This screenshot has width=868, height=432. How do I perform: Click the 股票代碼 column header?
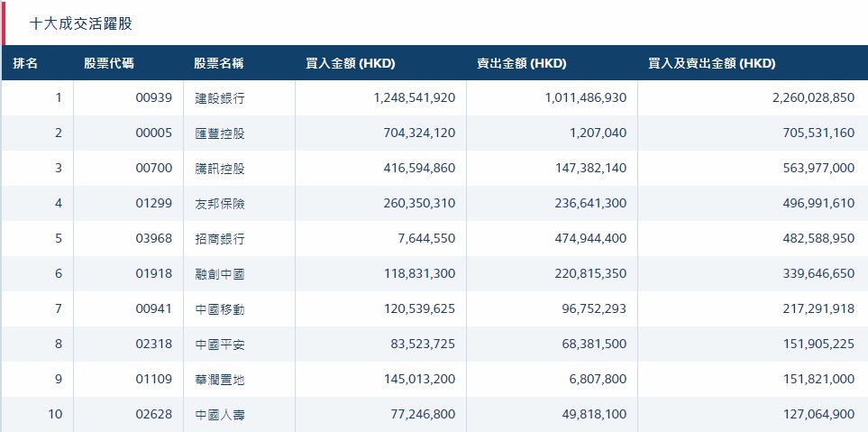[x=109, y=63]
